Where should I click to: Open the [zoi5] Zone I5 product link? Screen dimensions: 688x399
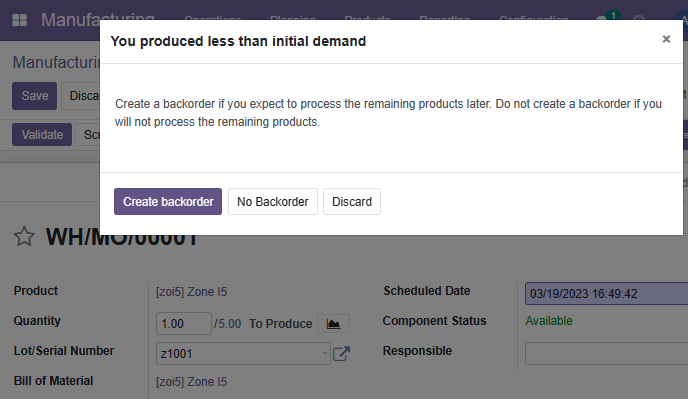point(192,292)
